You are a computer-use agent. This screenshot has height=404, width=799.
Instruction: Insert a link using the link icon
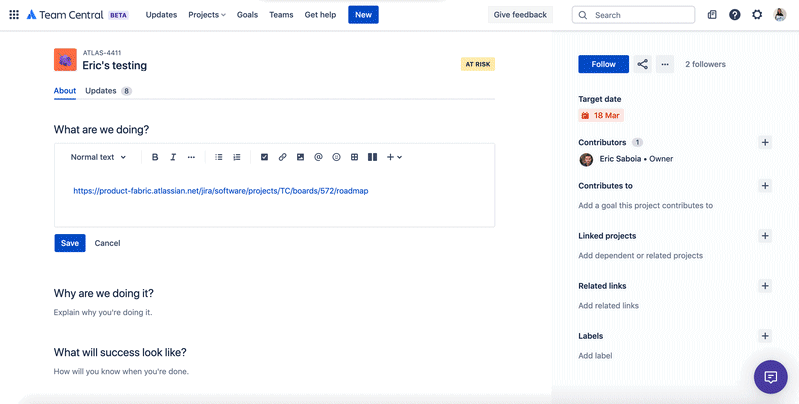[x=282, y=157]
